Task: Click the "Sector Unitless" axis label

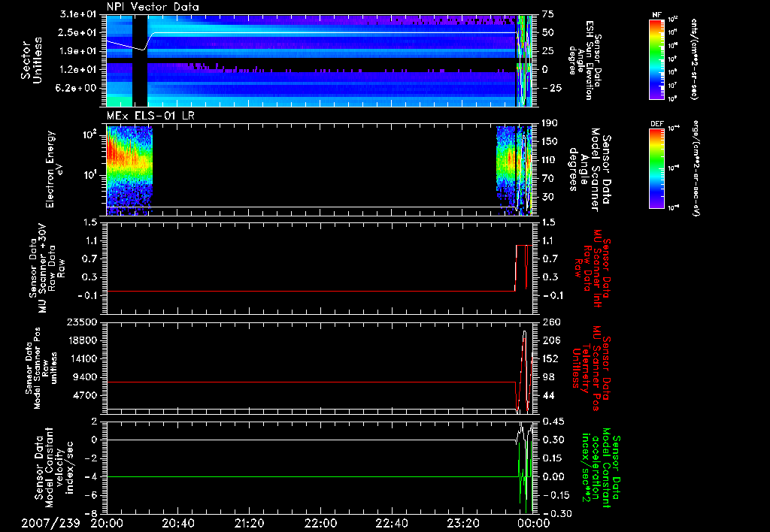Action: click(x=32, y=60)
